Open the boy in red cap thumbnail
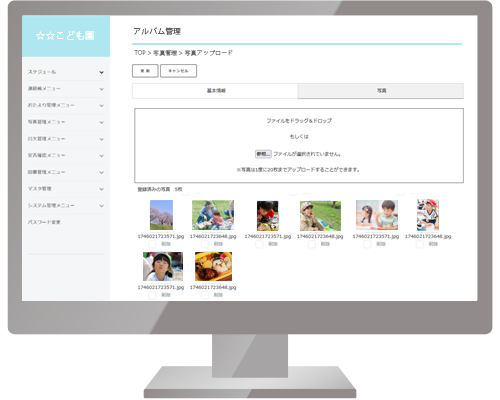 click(428, 215)
